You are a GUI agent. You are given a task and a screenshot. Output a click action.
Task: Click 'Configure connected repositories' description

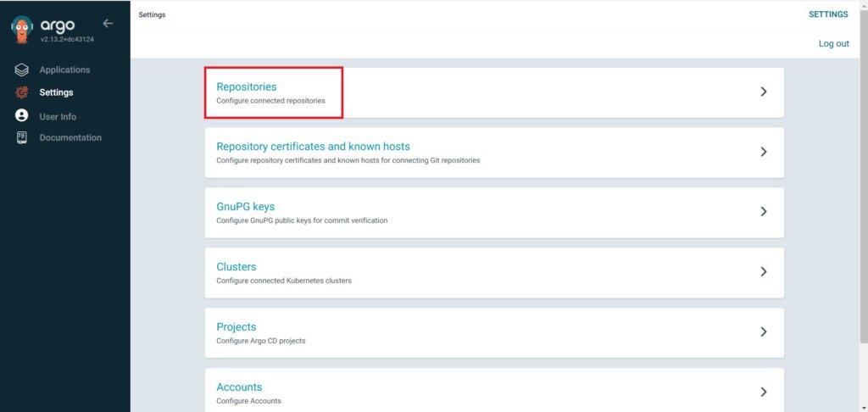point(270,102)
